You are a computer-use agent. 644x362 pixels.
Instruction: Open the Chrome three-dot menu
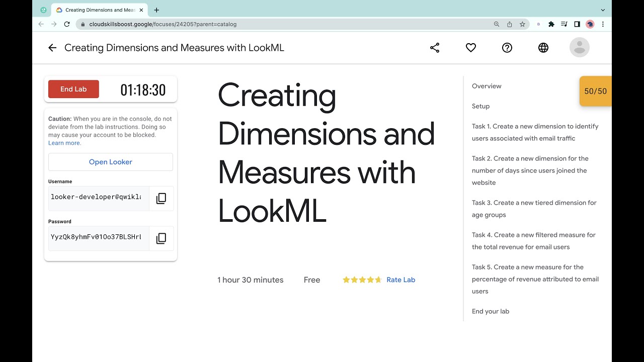tap(603, 24)
